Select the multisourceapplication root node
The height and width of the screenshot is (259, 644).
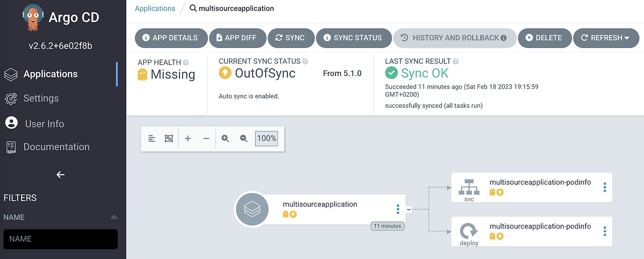pyautogui.click(x=320, y=209)
